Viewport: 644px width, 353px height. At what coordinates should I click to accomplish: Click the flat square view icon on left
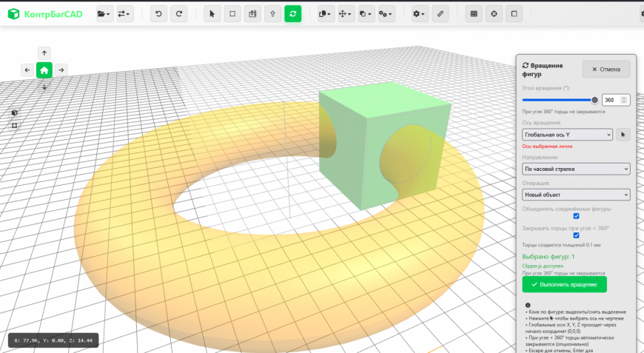[x=14, y=126]
